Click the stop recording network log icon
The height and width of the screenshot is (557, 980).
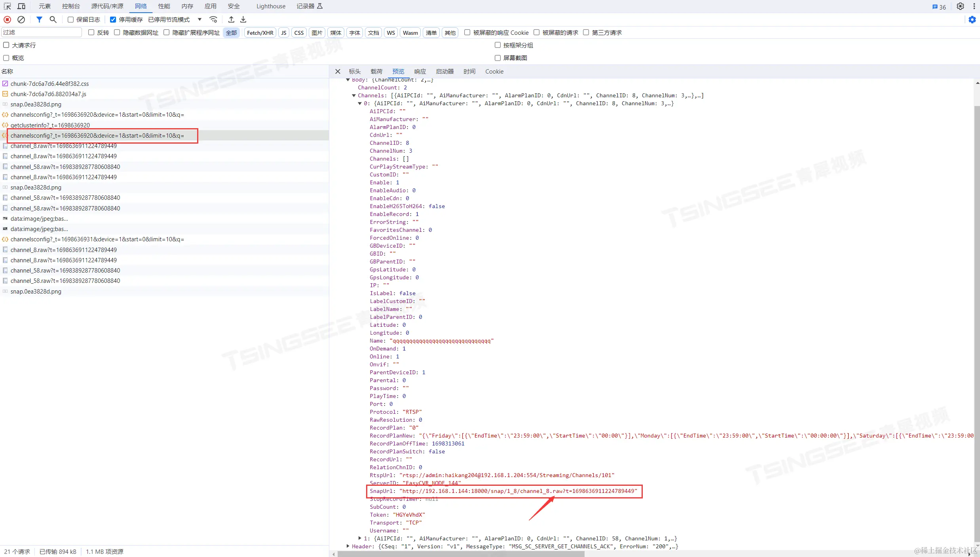point(7,19)
